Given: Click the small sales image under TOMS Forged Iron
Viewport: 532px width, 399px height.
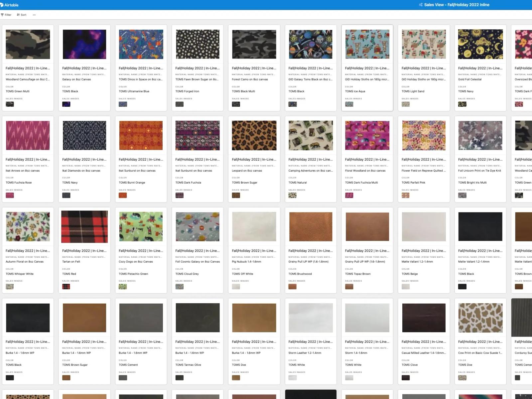Looking at the screenshot, I should pos(180,104).
